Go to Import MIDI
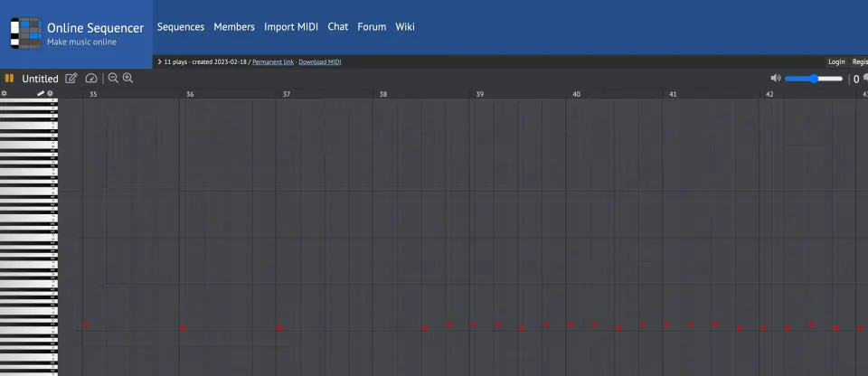Screen dimensions: 868x376 tap(291, 26)
